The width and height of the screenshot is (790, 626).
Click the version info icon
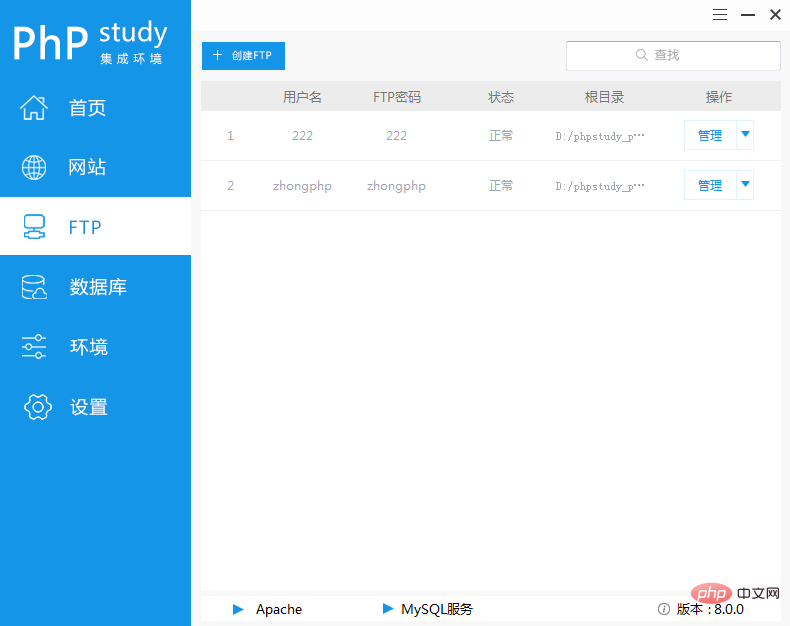point(663,609)
